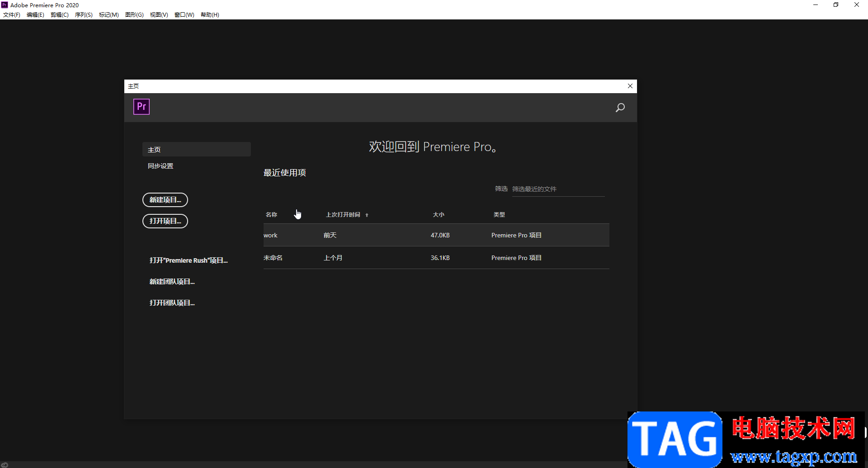Screen dimensions: 868x468
Task: Select 主页 in the sidebar
Action: [x=197, y=149]
